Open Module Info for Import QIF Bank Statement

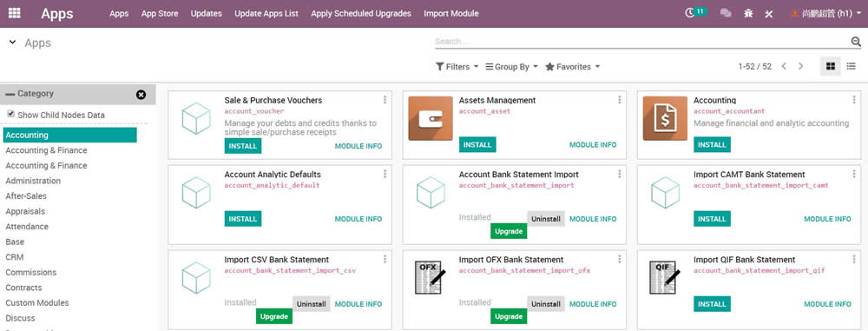pyautogui.click(x=827, y=304)
